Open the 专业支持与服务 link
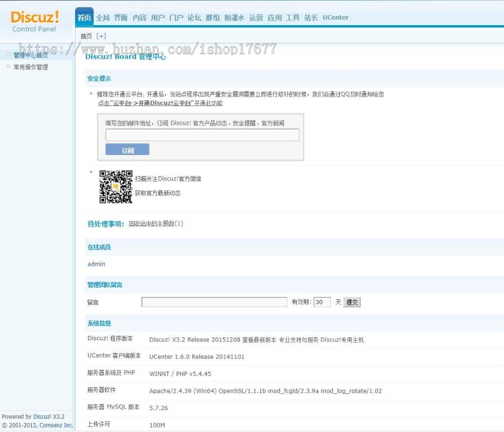Viewport: 504px width, 432px height. click(298, 340)
